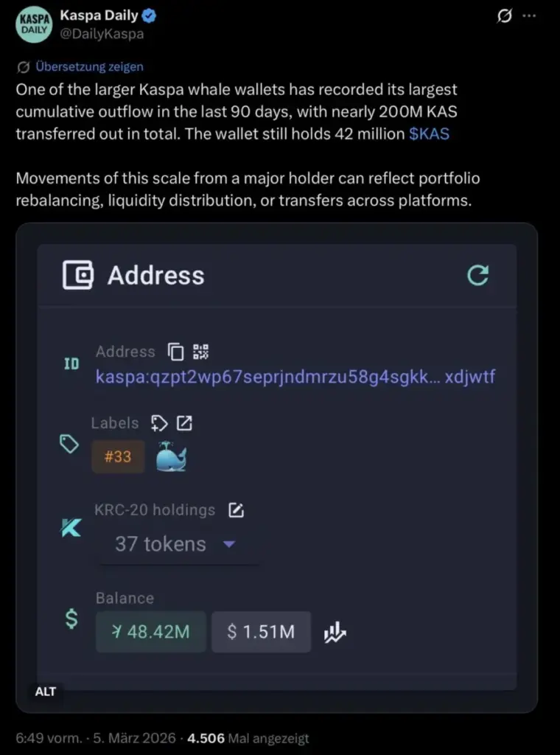Open the three-dot more options menu
Screen dimensions: 560x755
(x=530, y=16)
